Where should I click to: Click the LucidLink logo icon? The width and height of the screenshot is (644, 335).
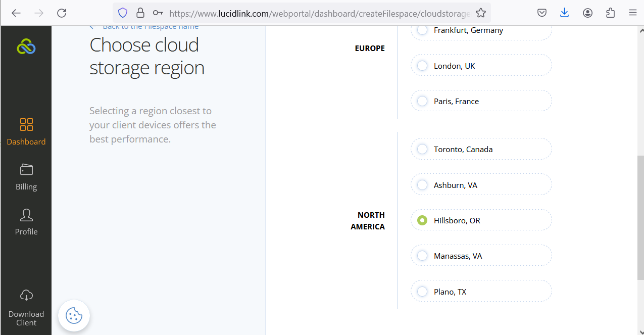coord(26,47)
